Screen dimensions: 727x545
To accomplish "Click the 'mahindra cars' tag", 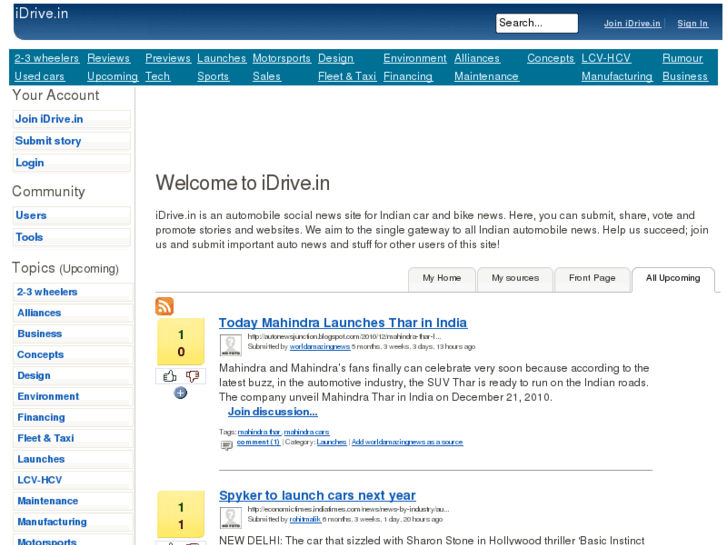I will click(x=306, y=432).
